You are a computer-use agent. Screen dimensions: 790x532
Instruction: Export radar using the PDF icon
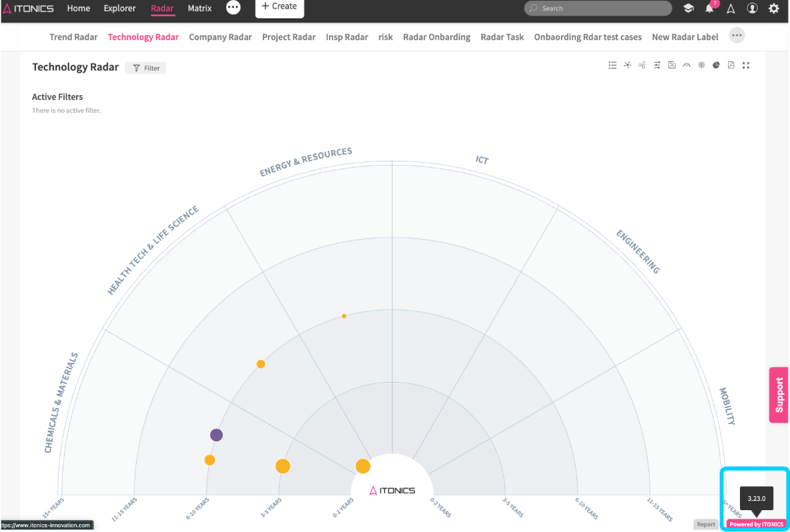731,66
